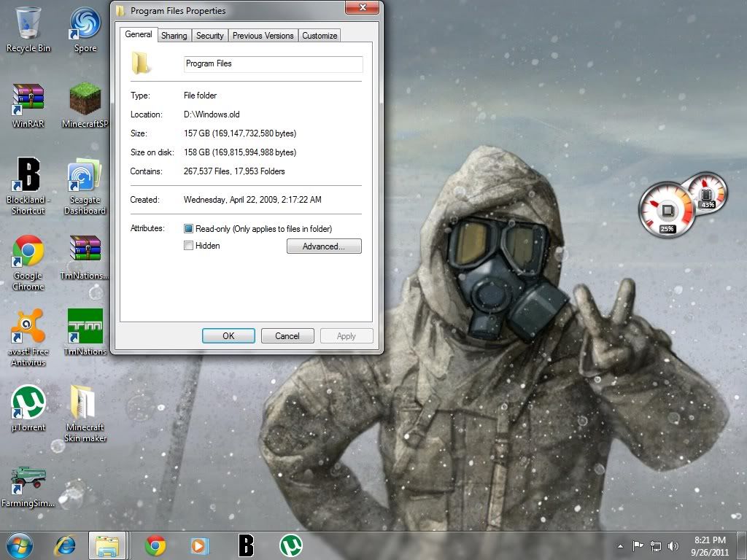Screen dimensions: 747x560
Task: Close the Program Files Properties window
Action: [x=362, y=7]
